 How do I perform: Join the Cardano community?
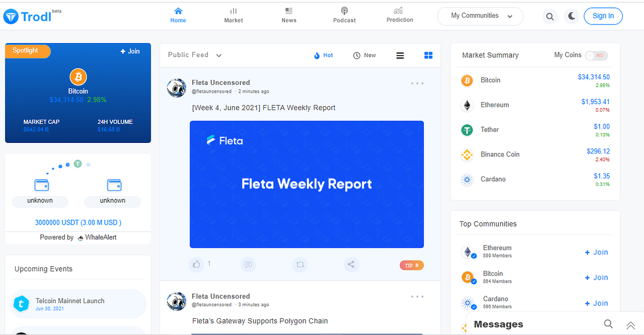point(597,303)
